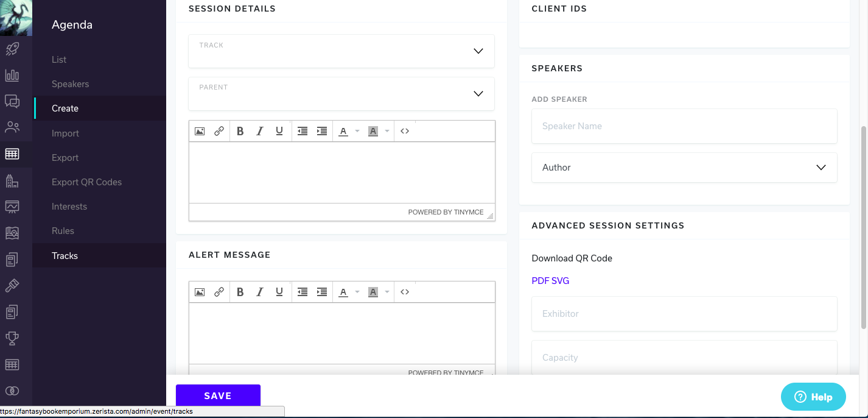Open source code view in Alert Message editor
This screenshot has width=868, height=418.
coord(405,292)
